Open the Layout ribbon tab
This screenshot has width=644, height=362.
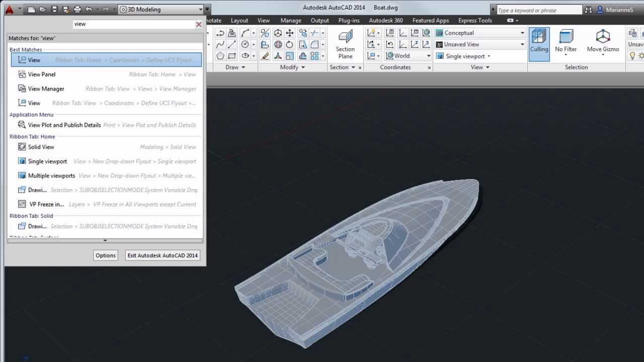click(239, 21)
